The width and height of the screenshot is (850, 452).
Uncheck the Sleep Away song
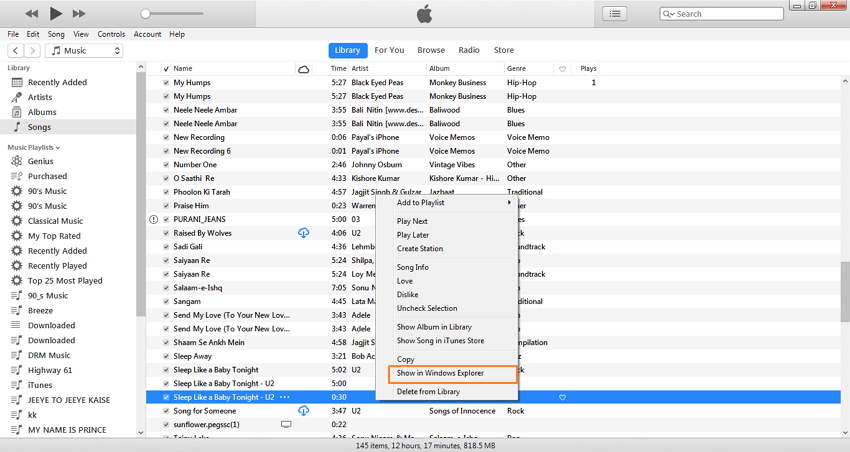pos(166,356)
